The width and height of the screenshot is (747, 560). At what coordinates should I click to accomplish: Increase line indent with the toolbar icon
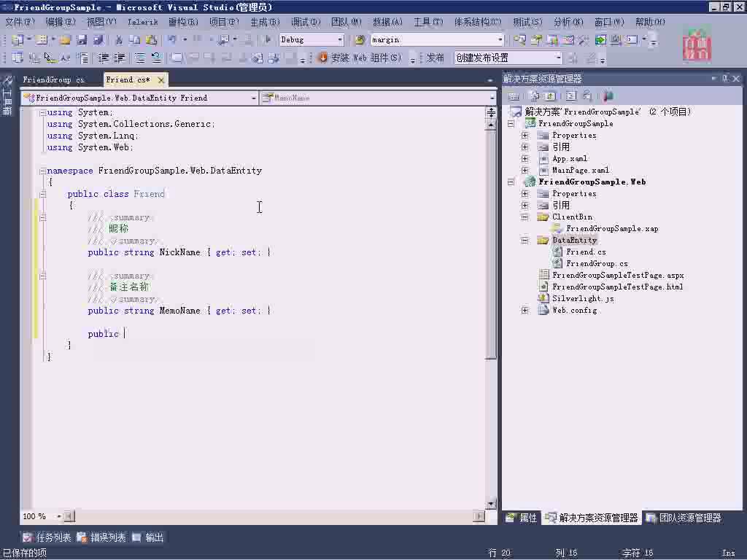(120, 58)
